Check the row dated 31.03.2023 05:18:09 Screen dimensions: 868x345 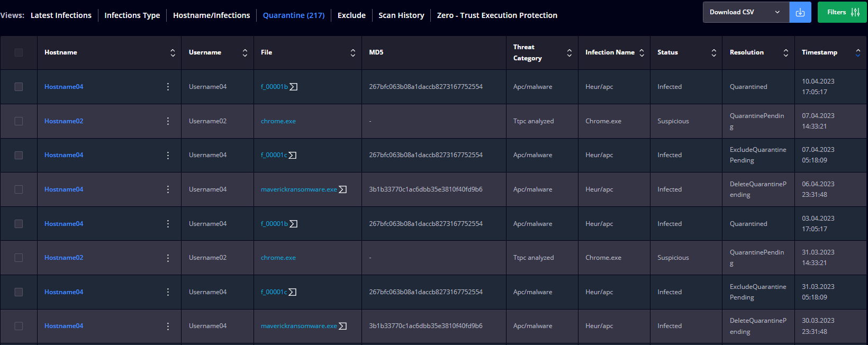point(19,292)
